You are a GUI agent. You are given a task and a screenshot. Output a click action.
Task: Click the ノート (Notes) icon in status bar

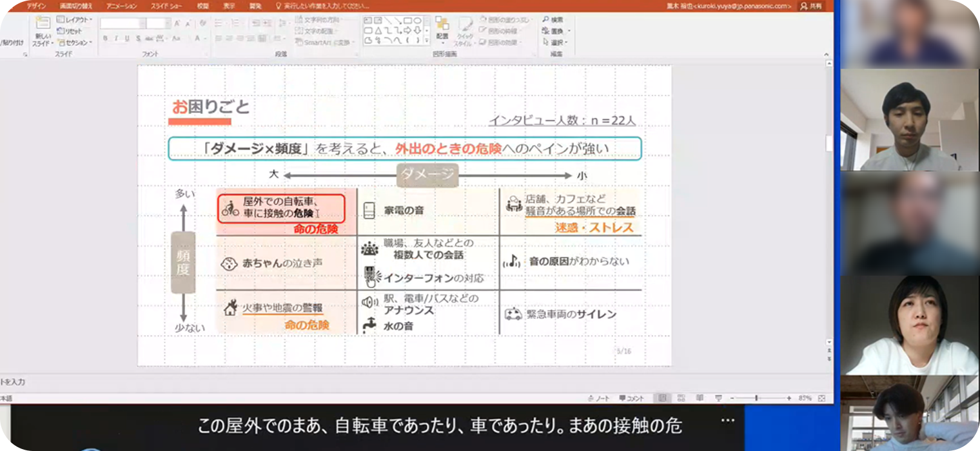pos(599,398)
